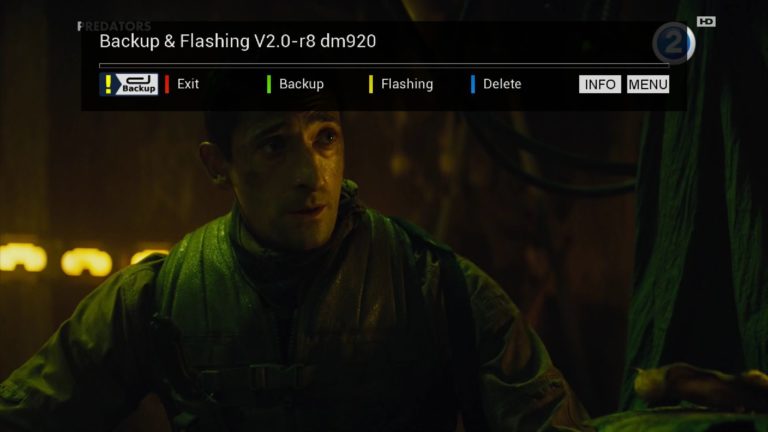Choose the Delete option

(x=502, y=84)
